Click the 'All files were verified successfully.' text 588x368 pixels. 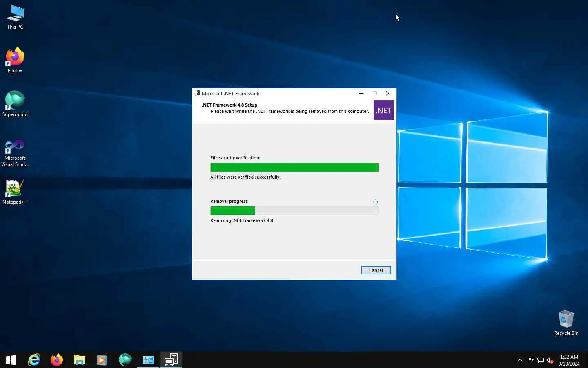[245, 177]
